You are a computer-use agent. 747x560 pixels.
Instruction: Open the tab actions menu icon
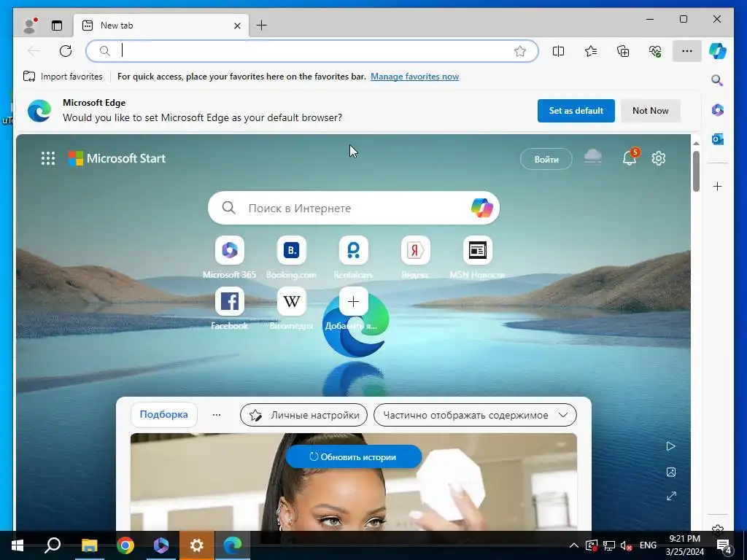57,26
